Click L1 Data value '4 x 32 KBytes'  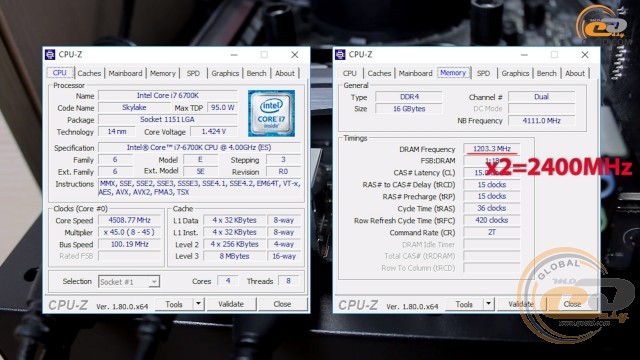point(235,220)
